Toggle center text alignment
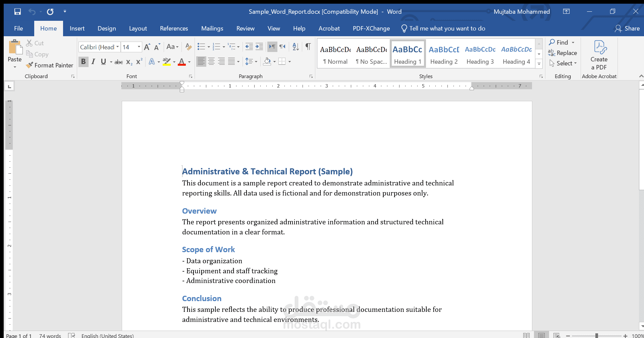This screenshot has width=644, height=338. tap(211, 61)
